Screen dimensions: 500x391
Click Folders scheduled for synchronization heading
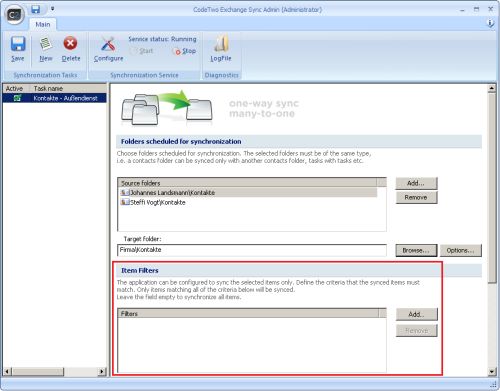pos(181,141)
